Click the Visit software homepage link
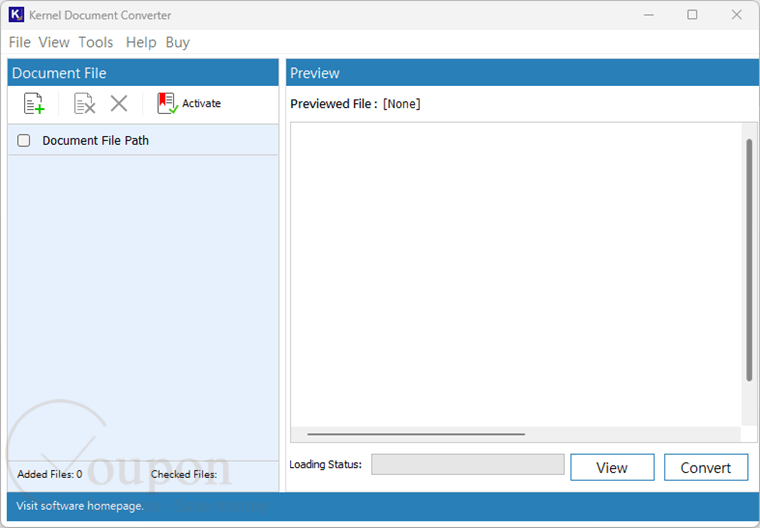Viewport: 760px width, 528px height. pos(80,506)
